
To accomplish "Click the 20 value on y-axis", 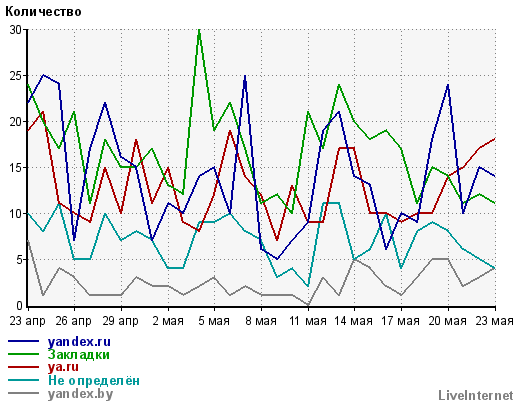I will [x=16, y=122].
